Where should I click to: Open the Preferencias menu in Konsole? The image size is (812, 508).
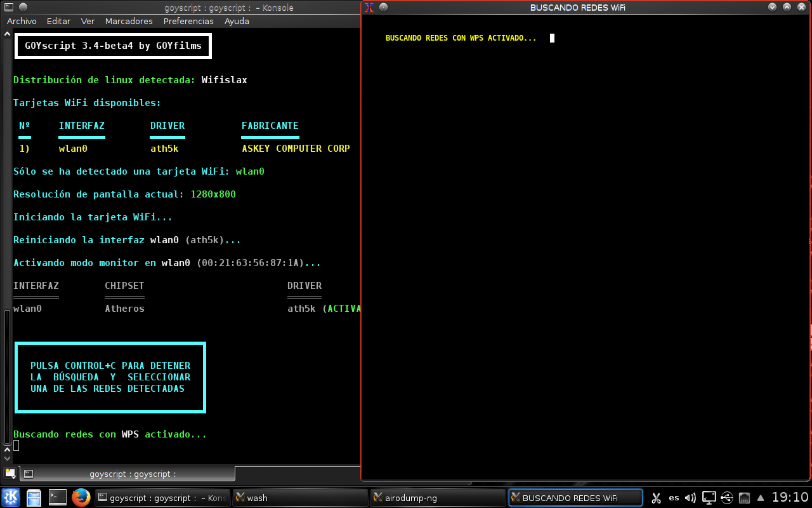[188, 21]
